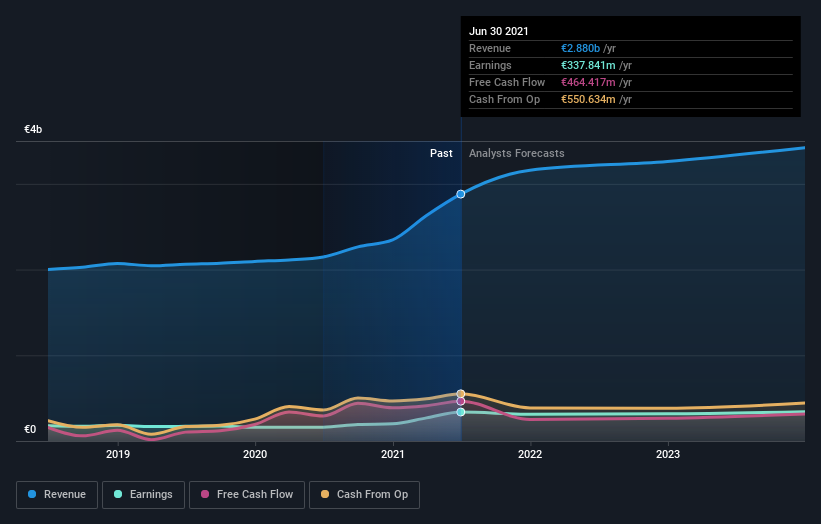The height and width of the screenshot is (524, 821).
Task: Click the Jun 30 2021 tooltip date
Action: click(498, 31)
